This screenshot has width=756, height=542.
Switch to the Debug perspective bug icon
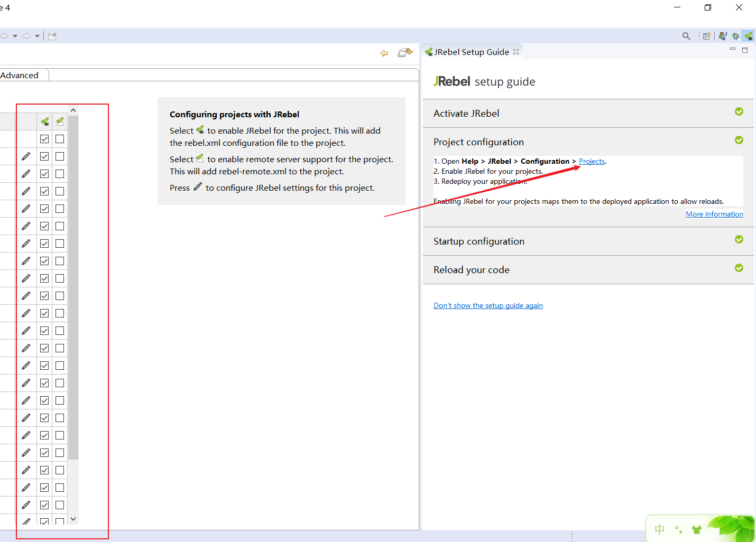(735, 36)
